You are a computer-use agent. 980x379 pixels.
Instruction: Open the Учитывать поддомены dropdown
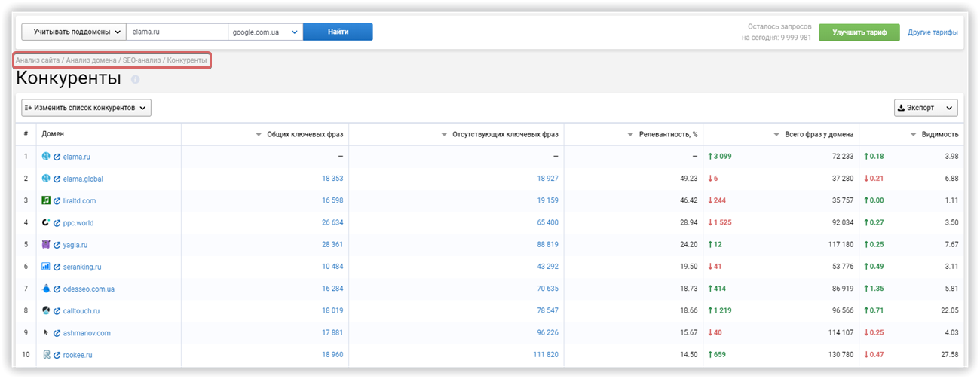coord(74,32)
